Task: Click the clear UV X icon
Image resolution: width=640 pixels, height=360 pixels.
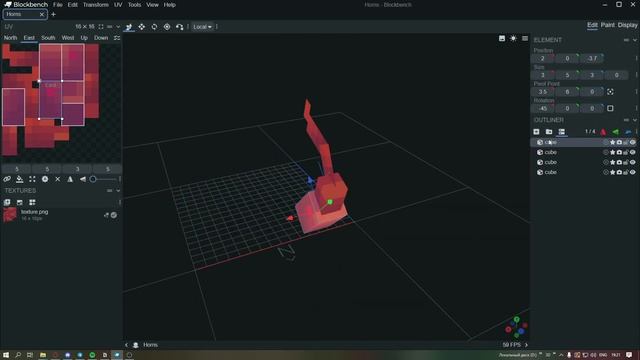Action: (58, 179)
